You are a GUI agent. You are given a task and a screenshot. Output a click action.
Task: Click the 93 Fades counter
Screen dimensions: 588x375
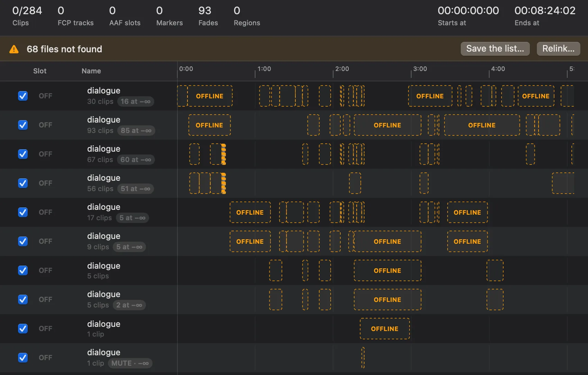(208, 16)
